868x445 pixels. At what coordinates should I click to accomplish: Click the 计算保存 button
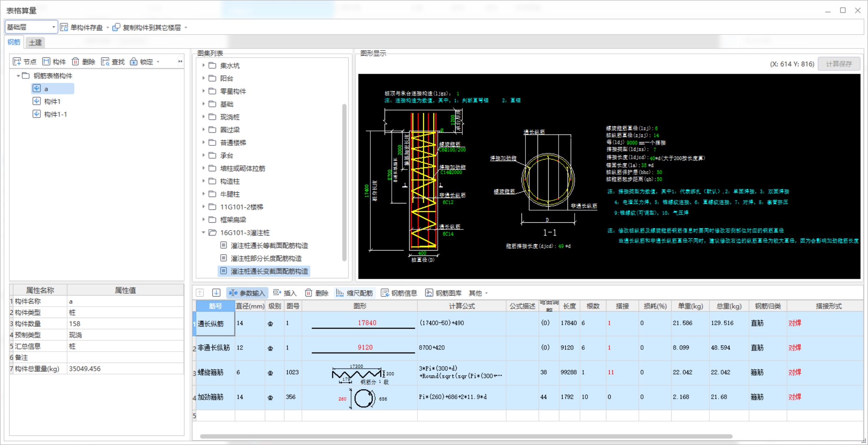[839, 64]
